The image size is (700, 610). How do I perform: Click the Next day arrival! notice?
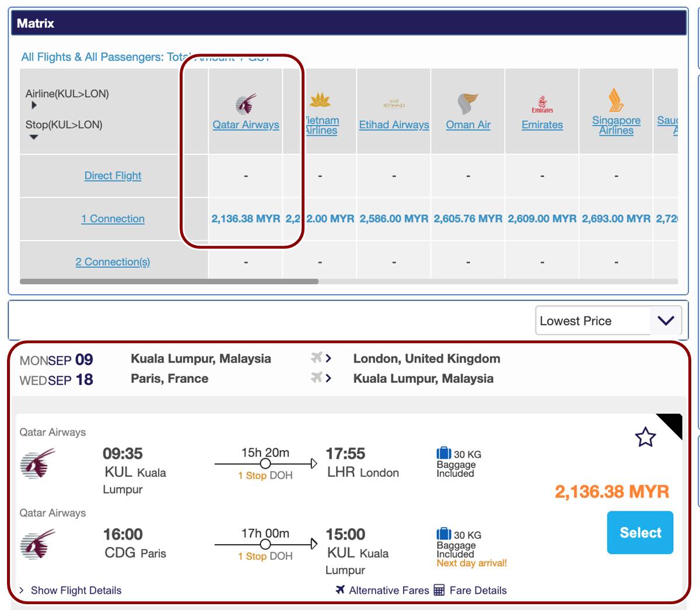pyautogui.click(x=472, y=563)
